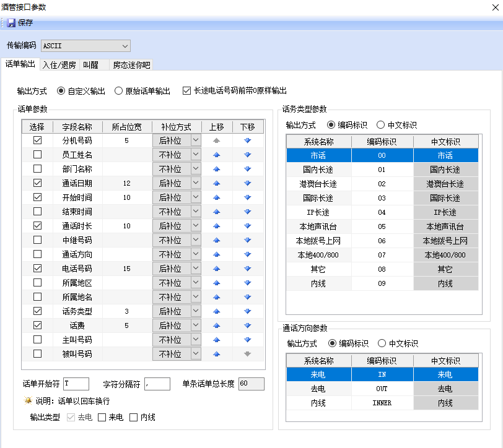Open 补位方式 dropdown for 话费 row
This screenshot has height=448, width=503.
[x=196, y=325]
